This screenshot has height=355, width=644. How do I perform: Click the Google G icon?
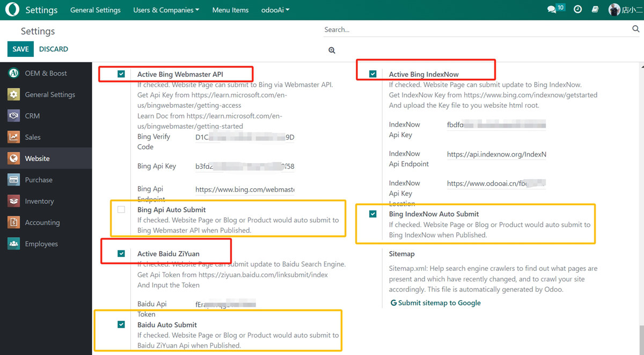(393, 303)
